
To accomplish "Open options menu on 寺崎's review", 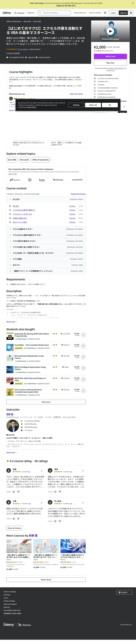I will [x=83, y=471].
